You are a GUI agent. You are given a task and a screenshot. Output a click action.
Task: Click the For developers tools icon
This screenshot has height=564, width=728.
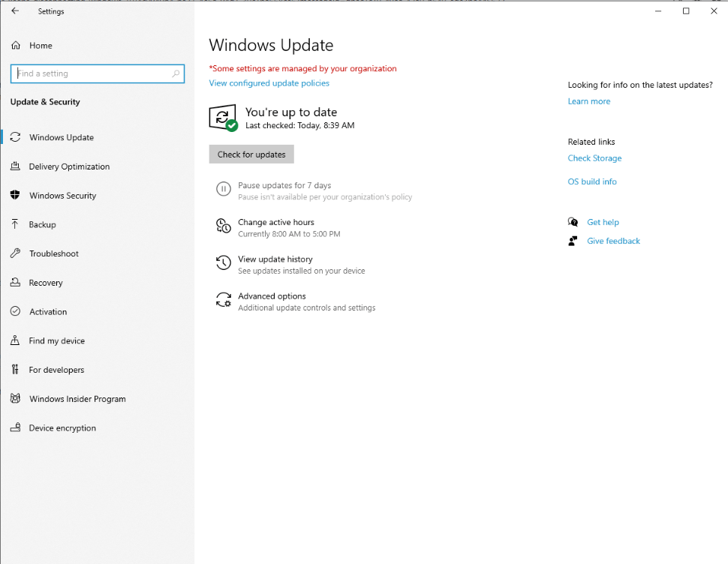click(x=15, y=369)
